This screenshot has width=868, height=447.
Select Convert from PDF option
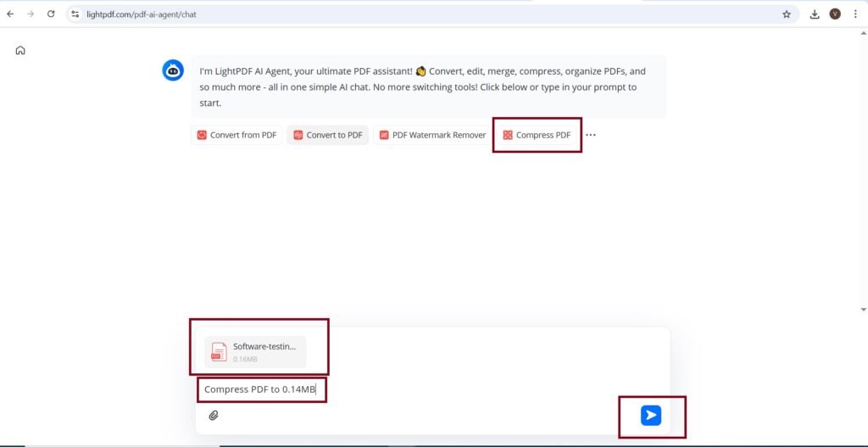[236, 135]
